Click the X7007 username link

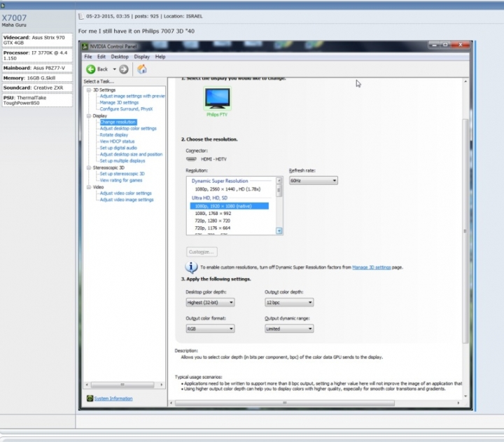(x=14, y=18)
